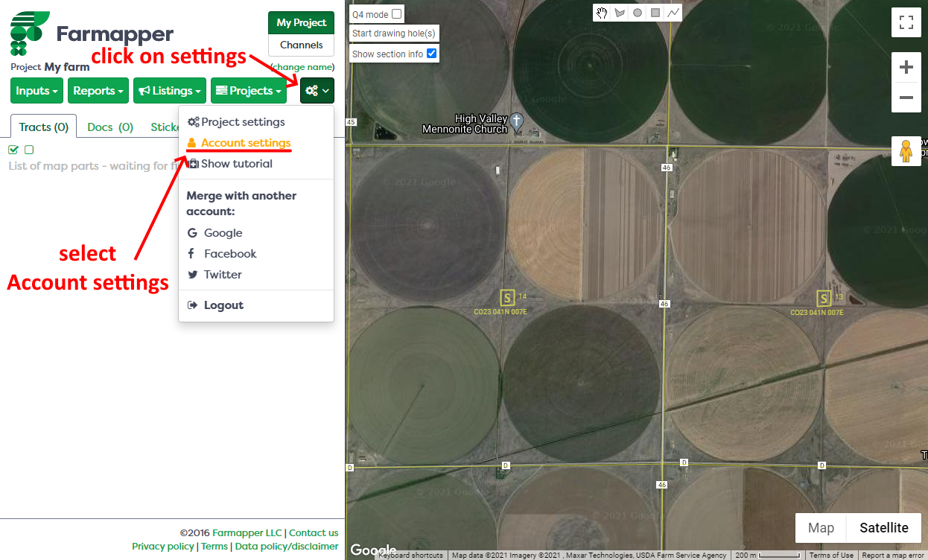Switch to the Tracts (0) tab
Screen dimensions: 928x560
tap(43, 127)
